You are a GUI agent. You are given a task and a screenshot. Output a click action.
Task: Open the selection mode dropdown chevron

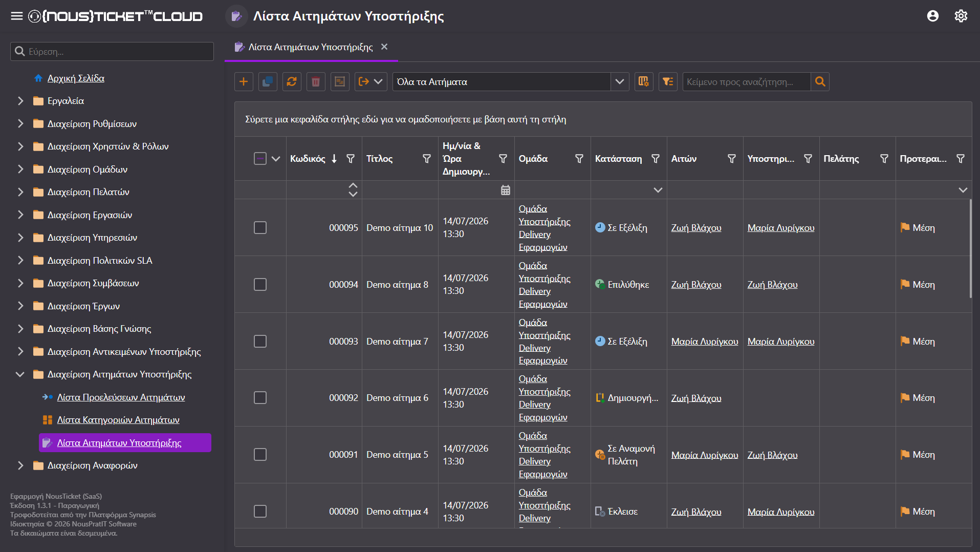point(276,159)
